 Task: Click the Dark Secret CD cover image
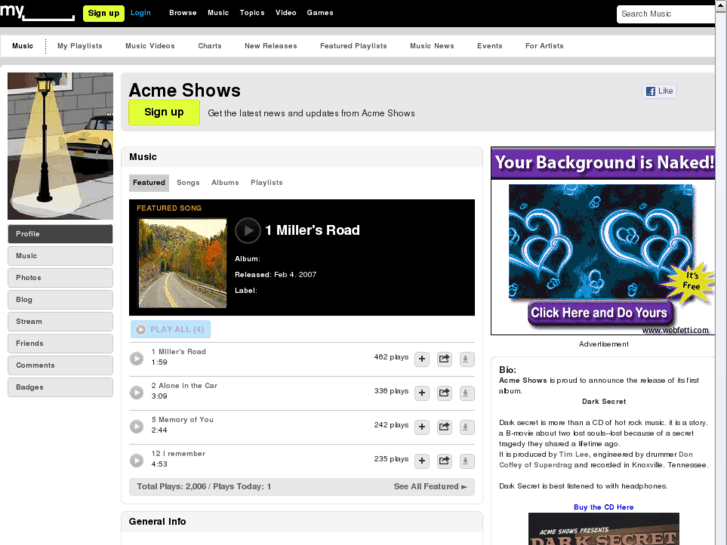tap(604, 529)
